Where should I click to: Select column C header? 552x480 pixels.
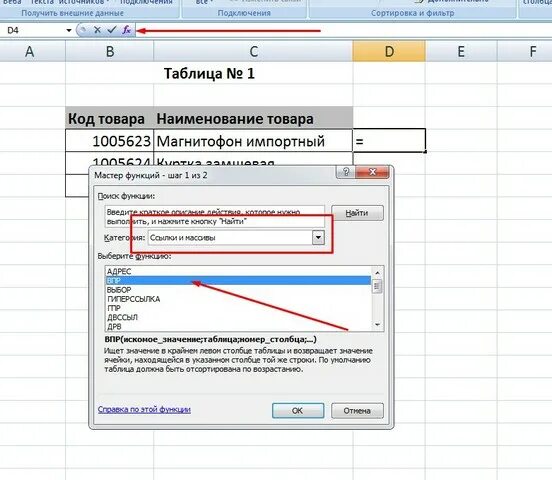pyautogui.click(x=253, y=52)
